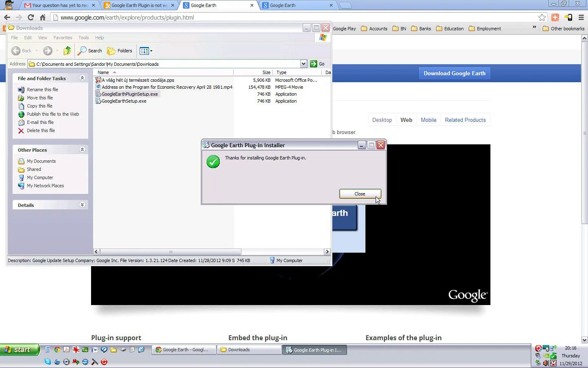588x368 pixels.
Task: Open the Tools menu in Downloads window
Action: coord(83,38)
